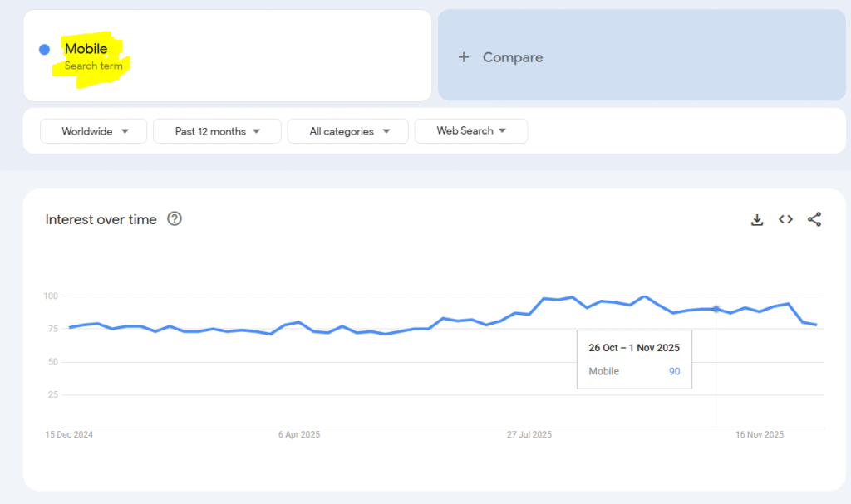Click the Interest over time heading
This screenshot has width=851, height=504.
tap(101, 219)
